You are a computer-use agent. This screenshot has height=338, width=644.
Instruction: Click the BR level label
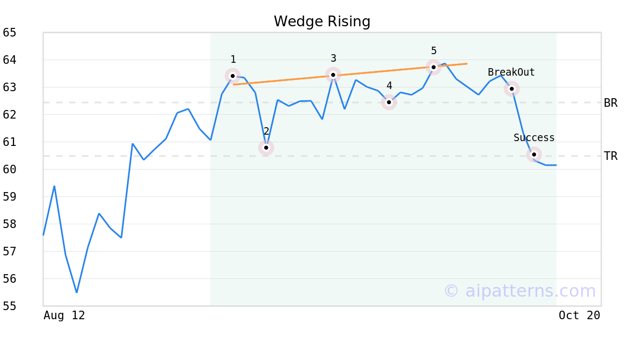[x=611, y=103]
